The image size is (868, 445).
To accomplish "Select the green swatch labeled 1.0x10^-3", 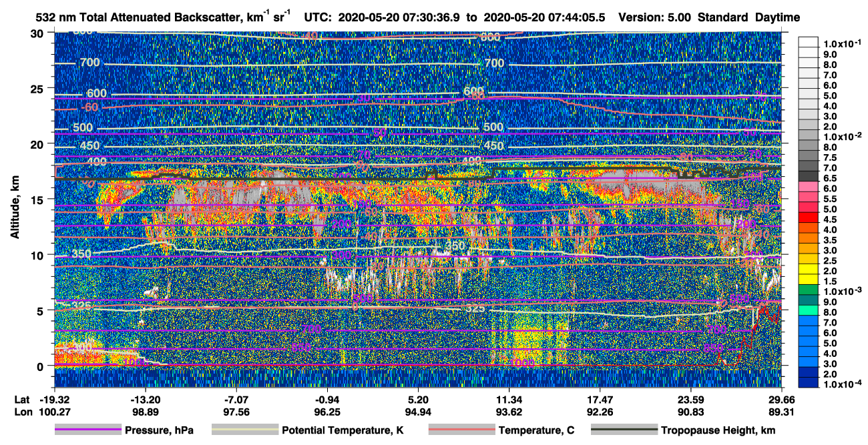I will click(x=810, y=291).
